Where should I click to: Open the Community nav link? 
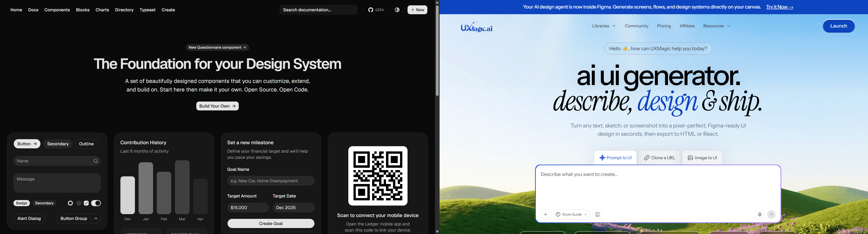click(636, 26)
